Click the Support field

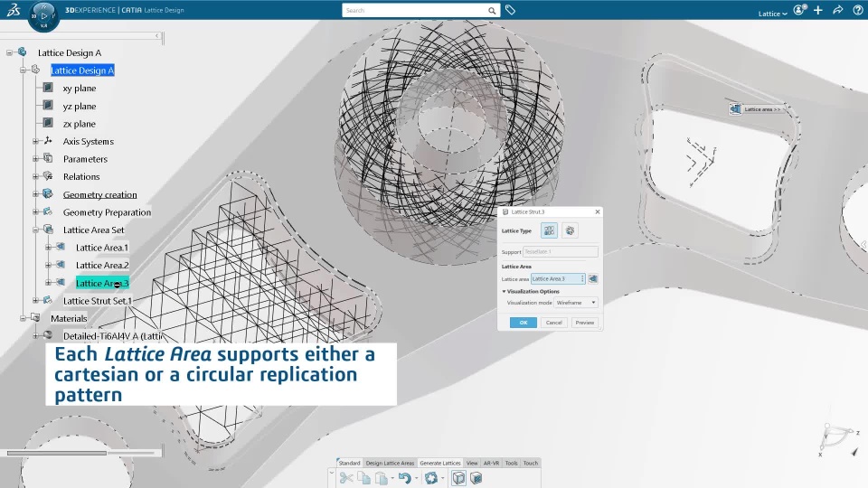[x=561, y=252]
